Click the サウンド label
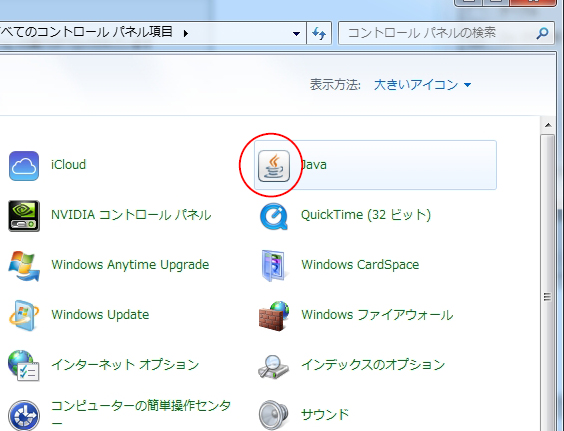The image size is (564, 431). 325,414
